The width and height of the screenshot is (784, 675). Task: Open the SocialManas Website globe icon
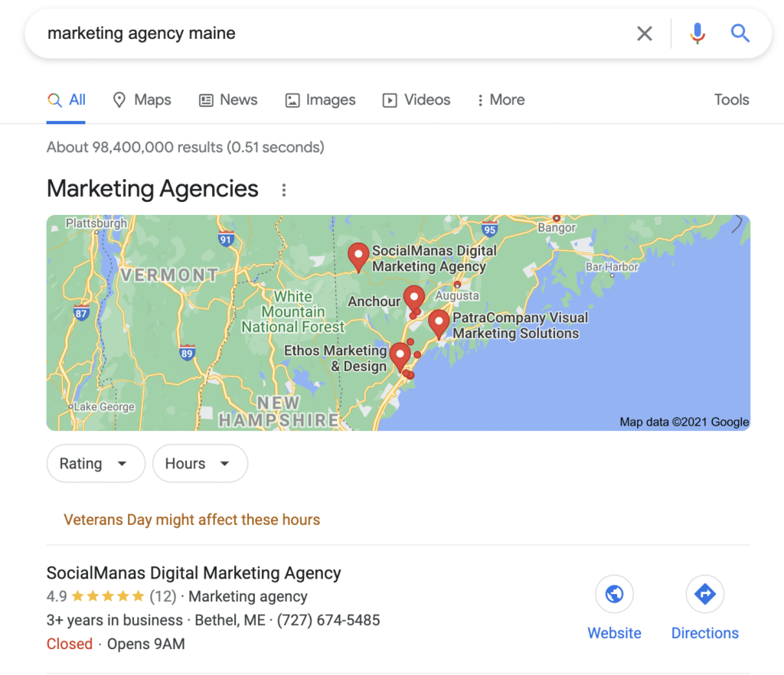pyautogui.click(x=614, y=594)
